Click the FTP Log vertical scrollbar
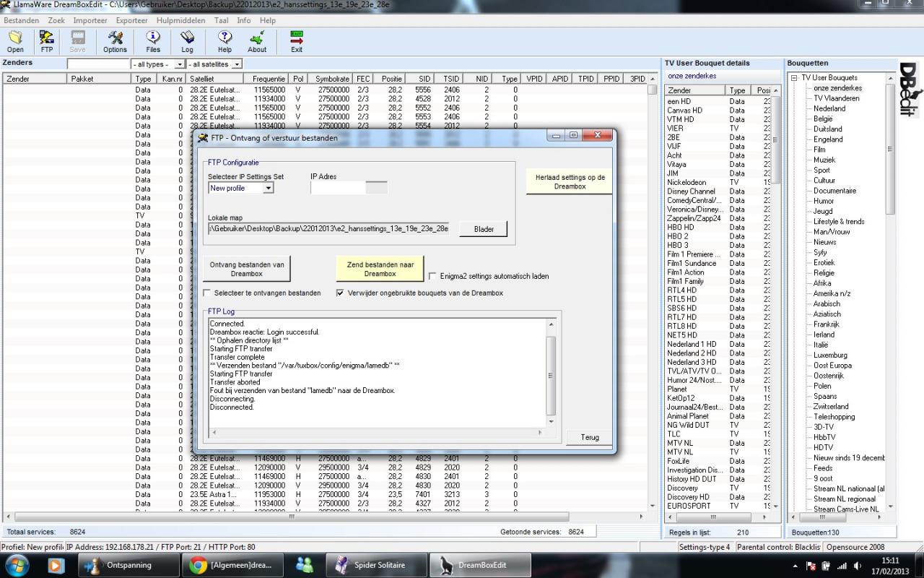Viewport: 924px width, 578px height. pyautogui.click(x=552, y=372)
